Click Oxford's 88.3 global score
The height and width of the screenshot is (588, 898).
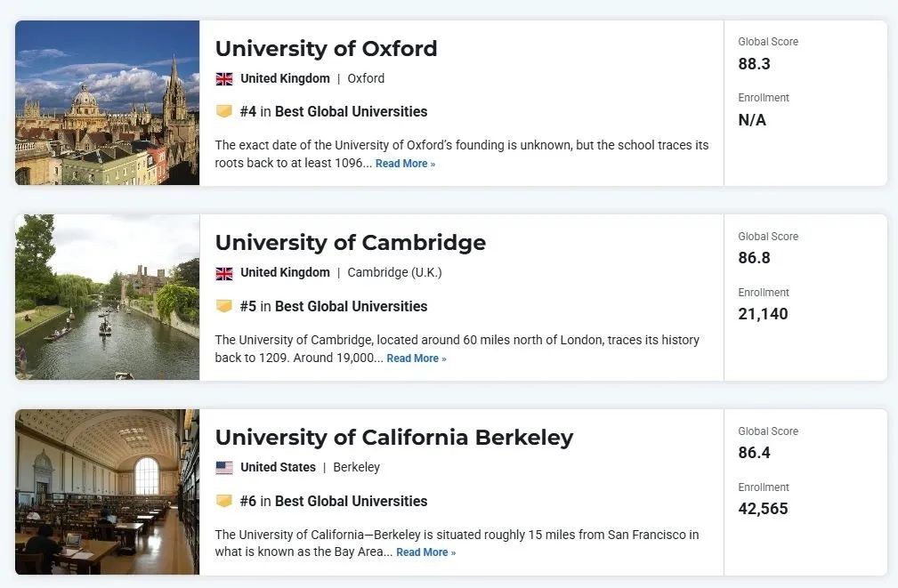pyautogui.click(x=754, y=63)
